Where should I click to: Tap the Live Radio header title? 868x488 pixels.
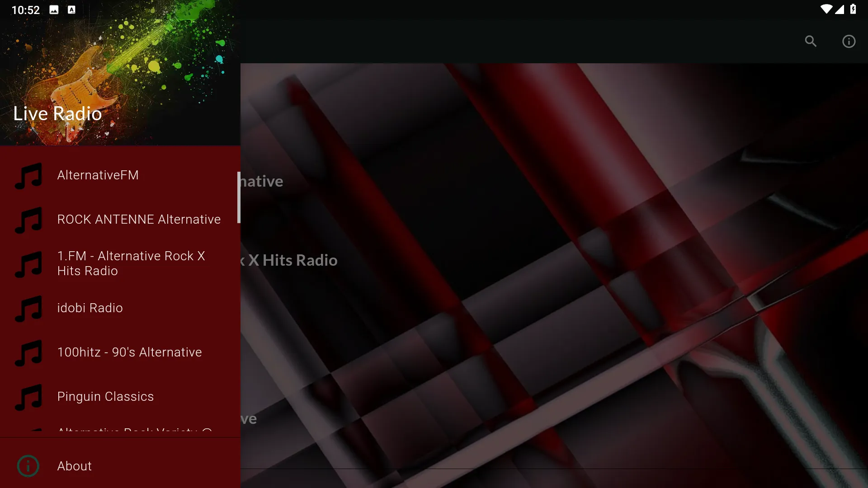(57, 113)
